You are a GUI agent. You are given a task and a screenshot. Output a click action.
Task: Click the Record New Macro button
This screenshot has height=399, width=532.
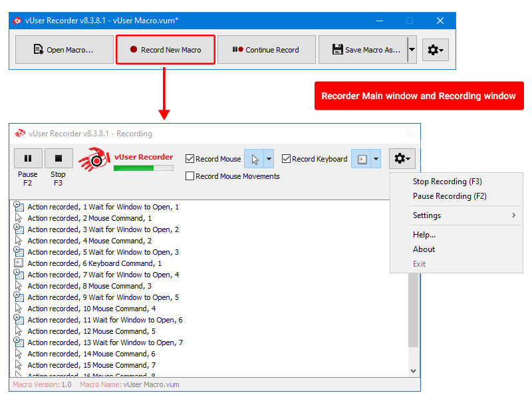pos(166,50)
